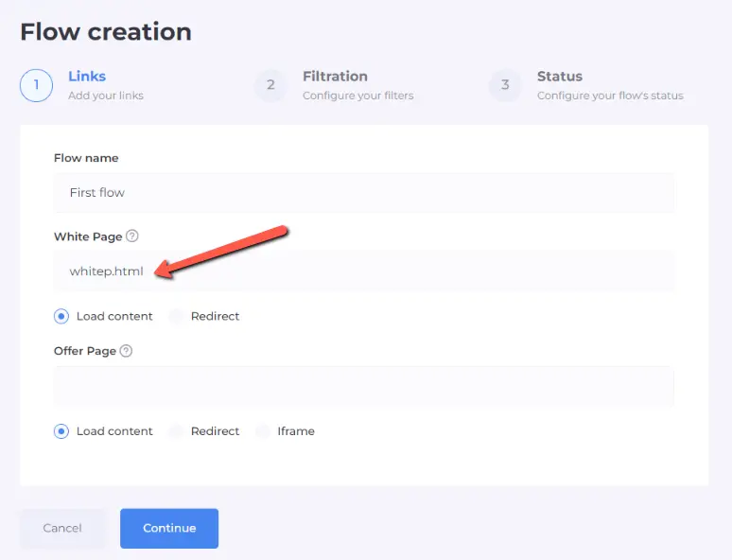This screenshot has height=560, width=732.
Task: Go to the Status step tab
Action: tap(560, 77)
